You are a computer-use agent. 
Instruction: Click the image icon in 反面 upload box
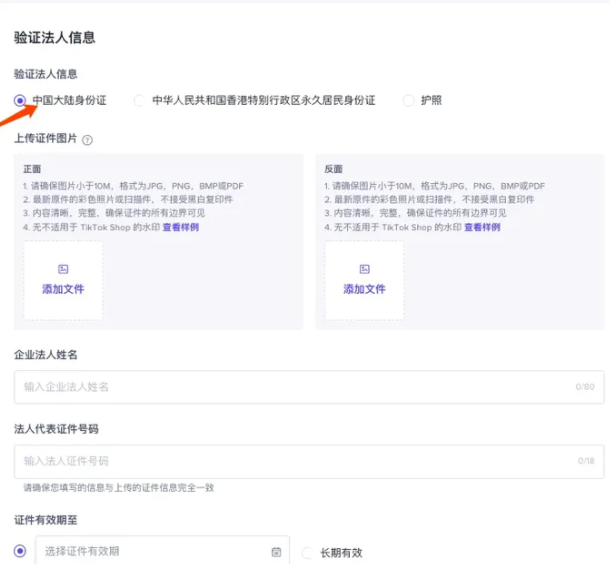pyautogui.click(x=364, y=269)
